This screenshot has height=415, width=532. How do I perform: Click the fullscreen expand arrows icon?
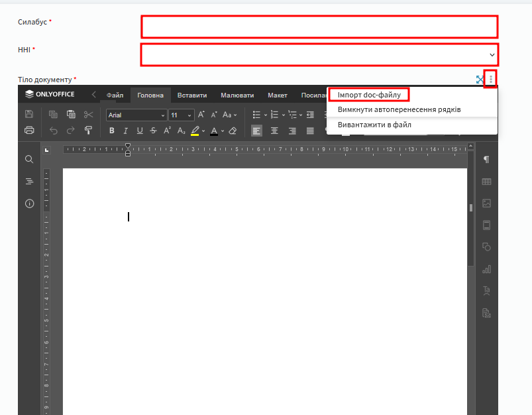point(480,80)
